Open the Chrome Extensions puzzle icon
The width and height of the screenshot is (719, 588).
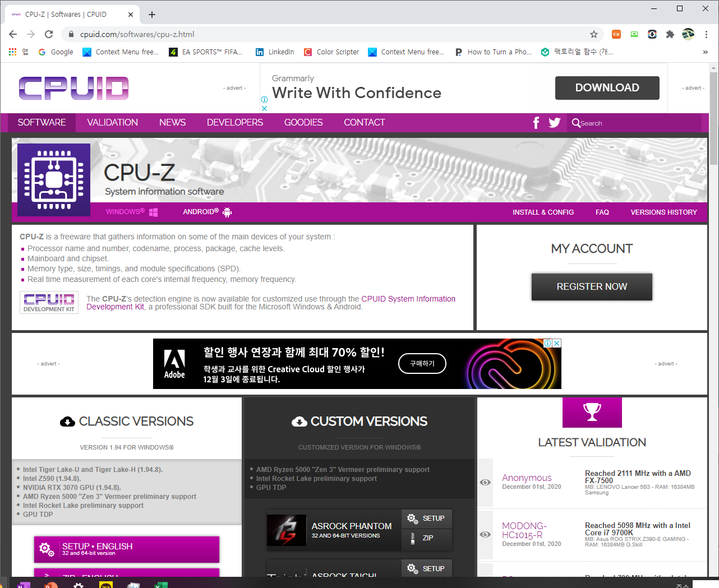point(670,34)
